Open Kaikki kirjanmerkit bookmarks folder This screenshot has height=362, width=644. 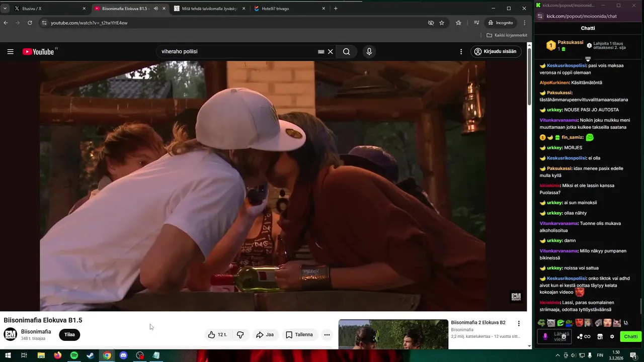(x=507, y=35)
